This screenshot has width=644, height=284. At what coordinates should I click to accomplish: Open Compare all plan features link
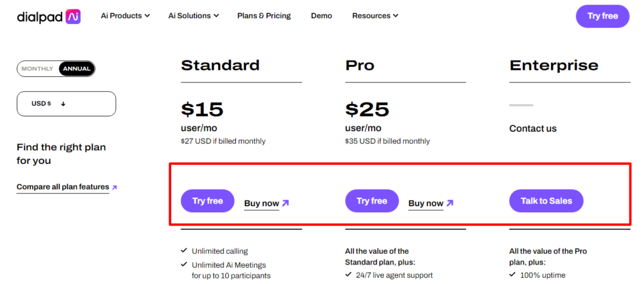(63, 187)
